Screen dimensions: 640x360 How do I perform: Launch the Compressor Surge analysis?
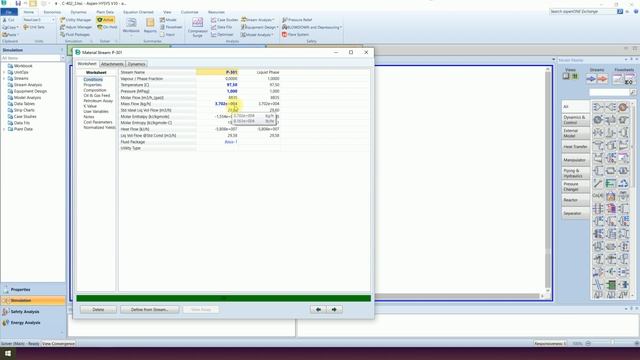[x=198, y=27]
